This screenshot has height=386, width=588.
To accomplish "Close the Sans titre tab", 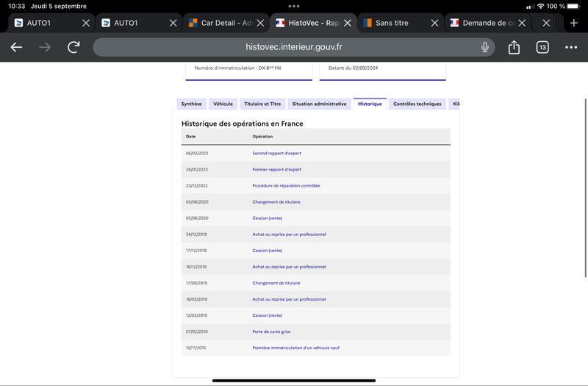I will 434,23.
